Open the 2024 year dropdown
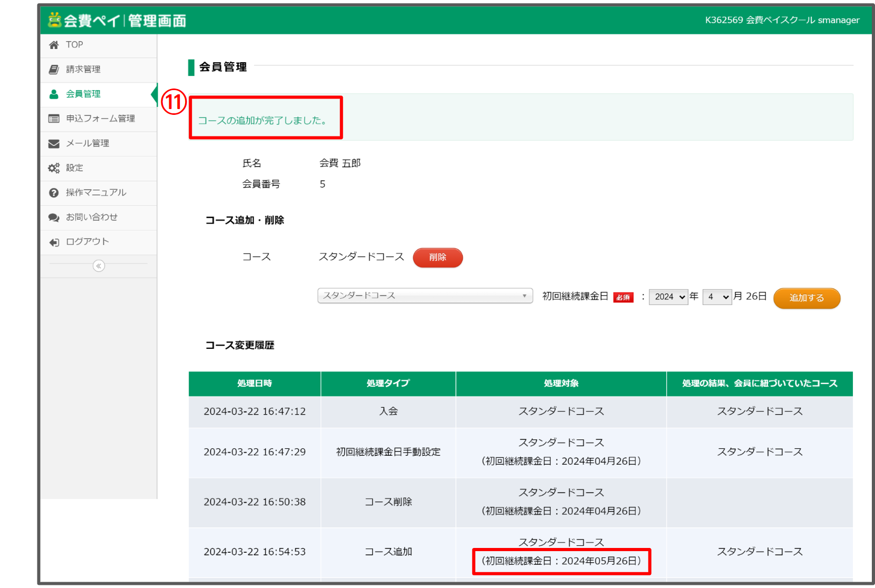 (668, 297)
